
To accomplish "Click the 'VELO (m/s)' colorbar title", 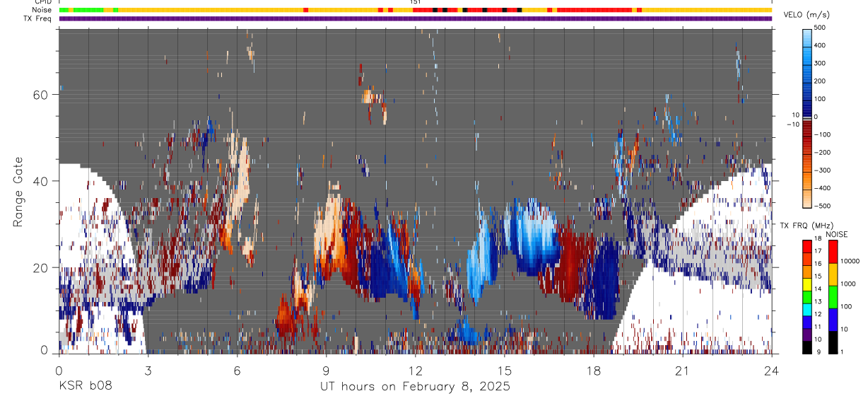I will pyautogui.click(x=807, y=15).
